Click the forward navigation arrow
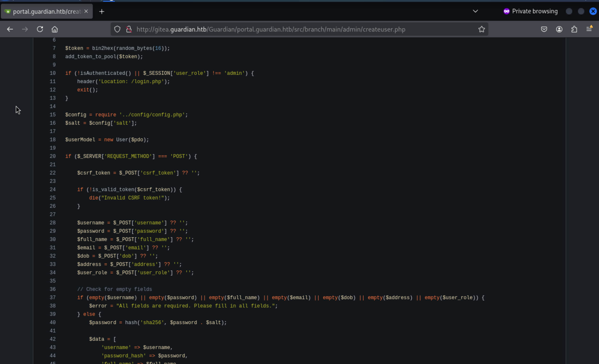The image size is (599, 364). point(25,29)
